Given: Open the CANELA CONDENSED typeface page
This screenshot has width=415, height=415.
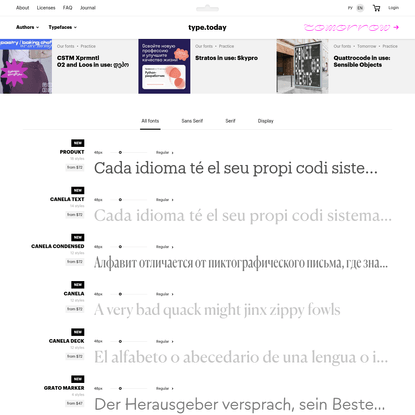Looking at the screenshot, I should click(58, 246).
